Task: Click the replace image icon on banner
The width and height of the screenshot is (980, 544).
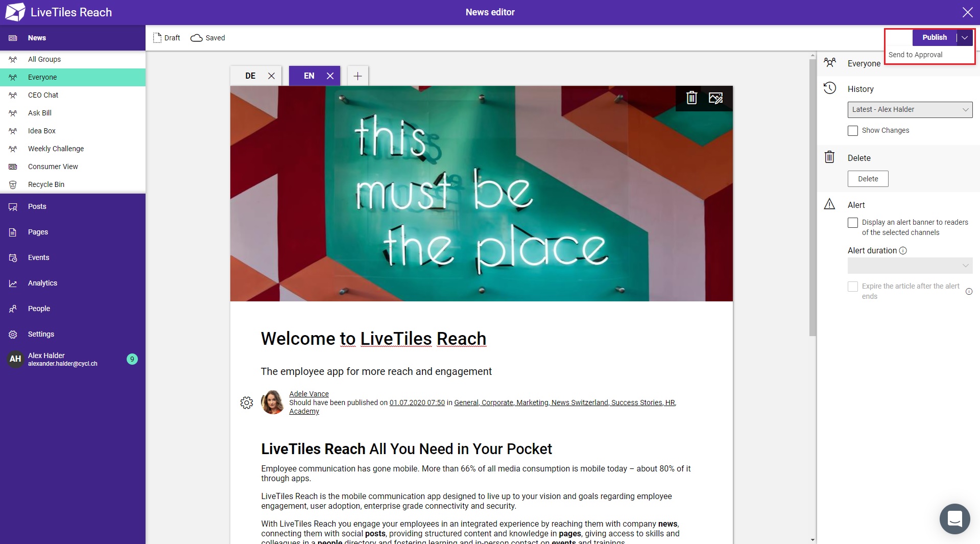Action: pos(716,98)
